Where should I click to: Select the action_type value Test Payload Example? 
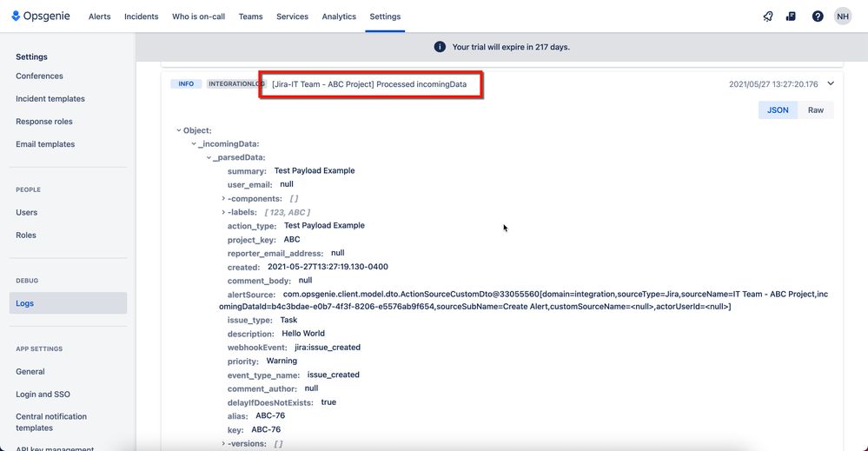(324, 225)
